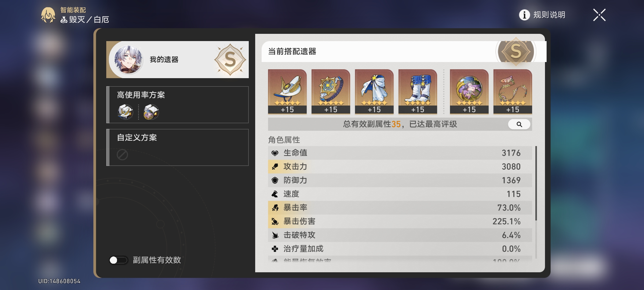The height and width of the screenshot is (290, 644).
Task: Select the 自定义方案 option
Action: click(x=177, y=147)
